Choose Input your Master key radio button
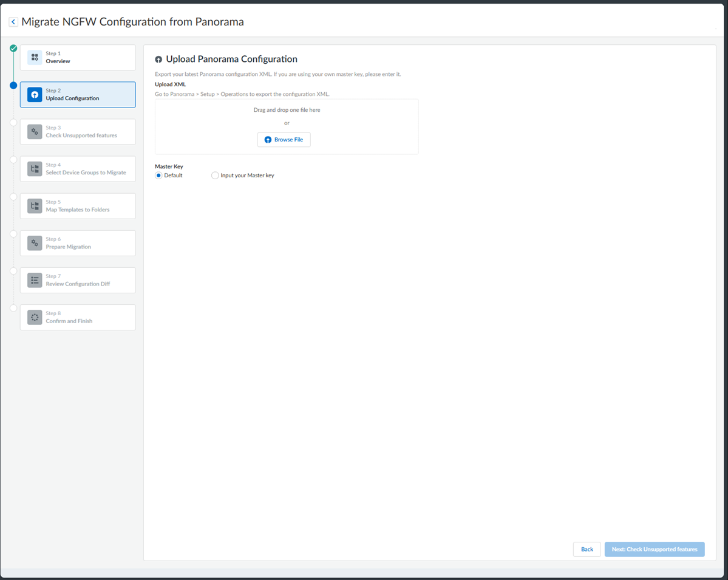The height and width of the screenshot is (580, 728). point(215,176)
